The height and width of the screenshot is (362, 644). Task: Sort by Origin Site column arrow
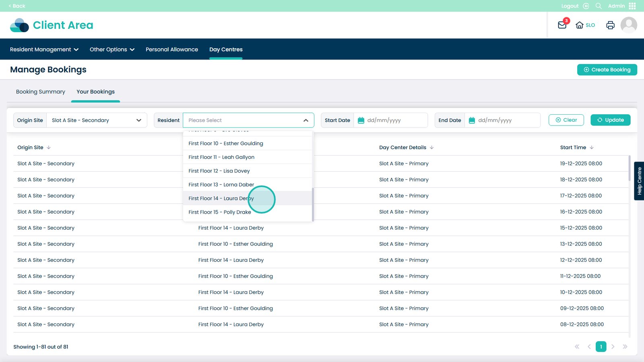tap(49, 148)
